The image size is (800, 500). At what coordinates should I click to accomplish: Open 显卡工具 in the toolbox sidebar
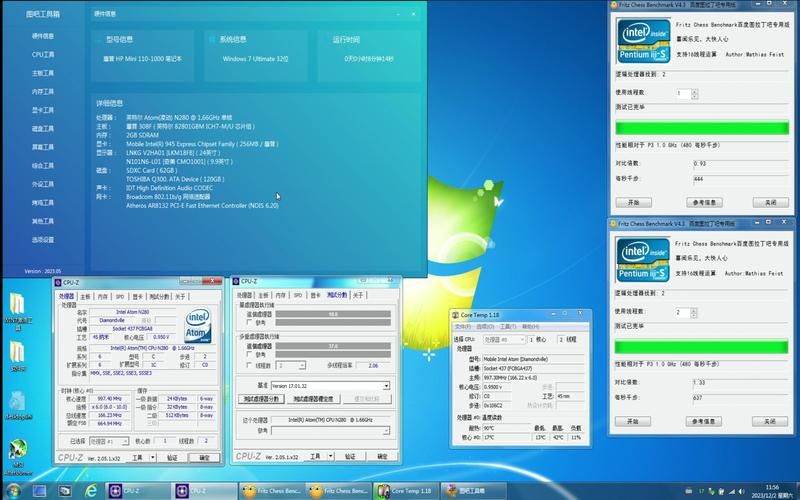[43, 110]
